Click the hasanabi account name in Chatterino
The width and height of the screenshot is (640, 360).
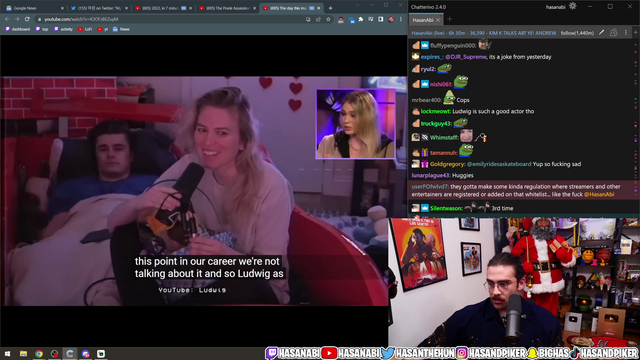[x=555, y=7]
